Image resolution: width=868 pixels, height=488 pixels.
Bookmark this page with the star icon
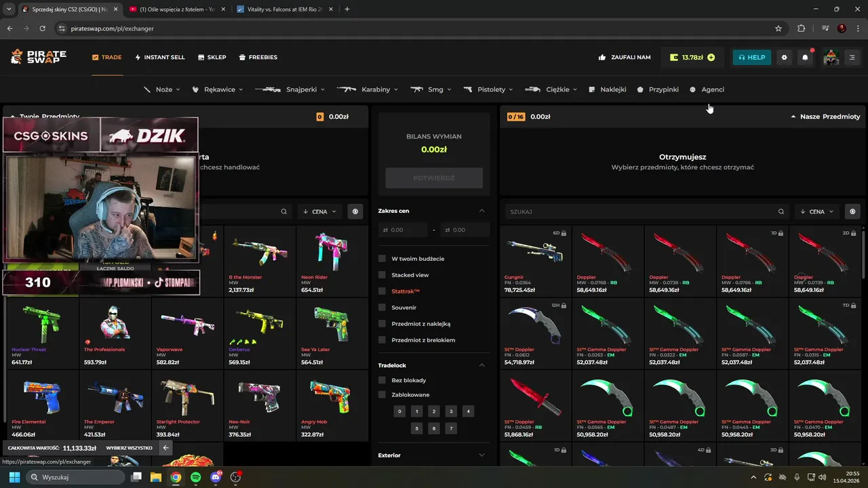coord(778,28)
